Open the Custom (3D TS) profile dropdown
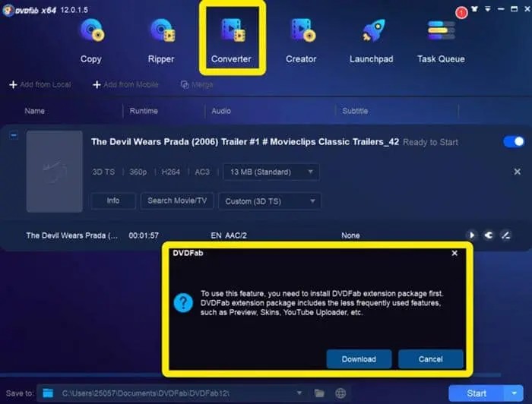This screenshot has width=532, height=404. point(270,201)
